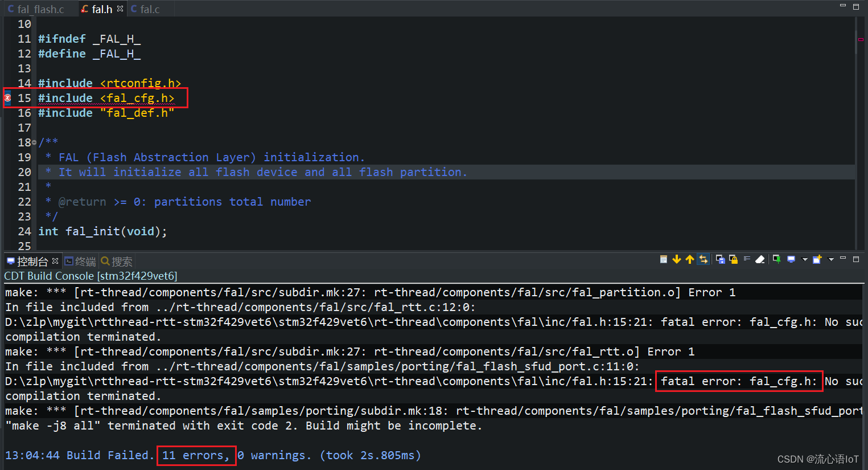The height and width of the screenshot is (470, 868).
Task: Click '0 warnings. (took 2s.805ms)' text
Action: pos(329,455)
